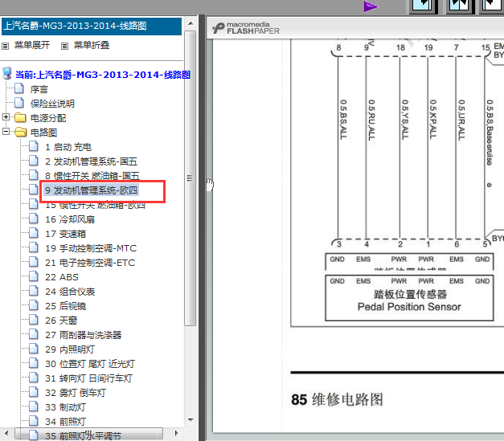Click the 菜单折叠 collapse-all icon
The image size is (504, 441).
pyautogui.click(x=64, y=47)
